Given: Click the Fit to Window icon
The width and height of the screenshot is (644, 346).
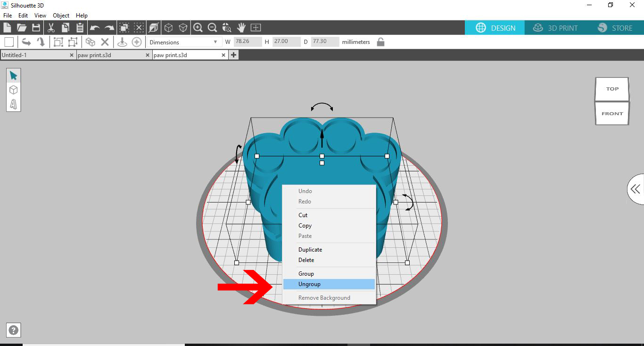Looking at the screenshot, I should [256, 27].
